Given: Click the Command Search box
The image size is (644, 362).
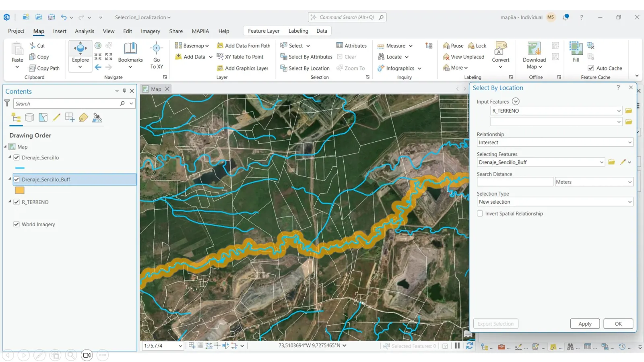Looking at the screenshot, I should click(347, 17).
